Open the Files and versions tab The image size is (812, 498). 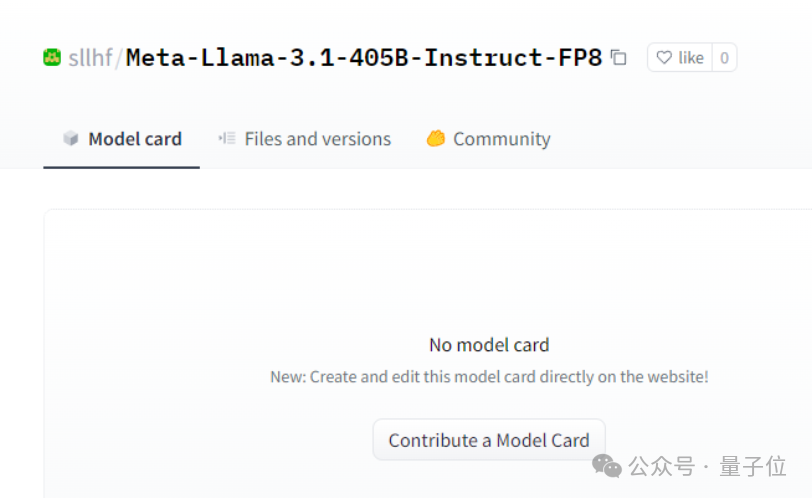click(317, 139)
